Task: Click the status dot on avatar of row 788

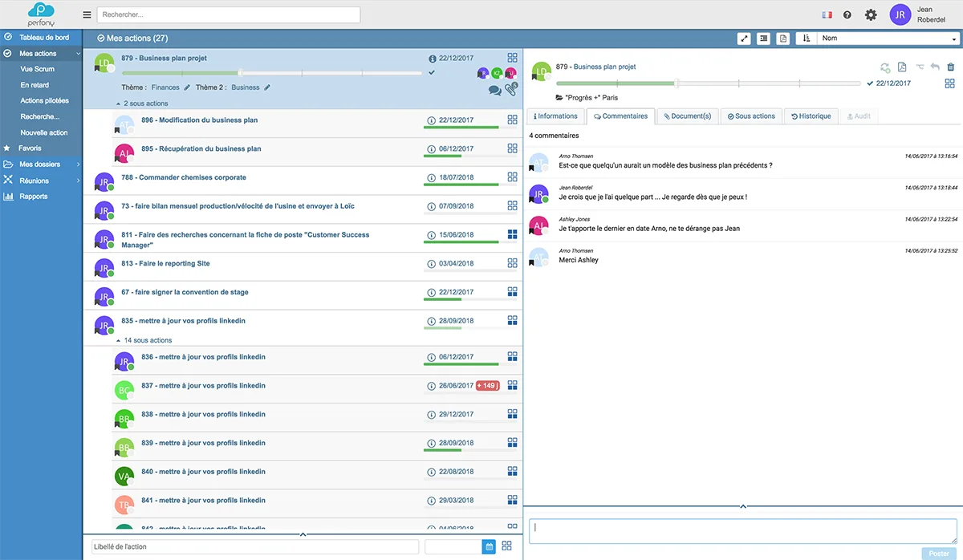Action: click(x=112, y=188)
